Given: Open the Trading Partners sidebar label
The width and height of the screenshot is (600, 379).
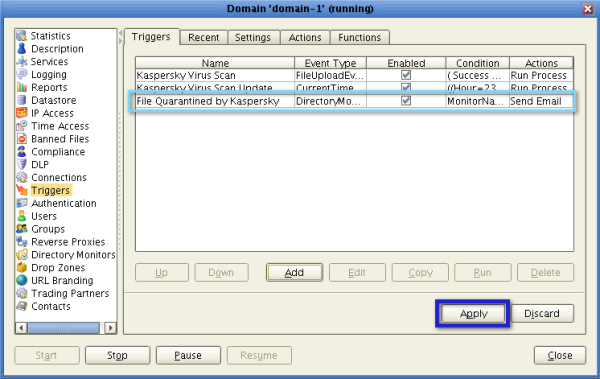Looking at the screenshot, I should point(70,293).
